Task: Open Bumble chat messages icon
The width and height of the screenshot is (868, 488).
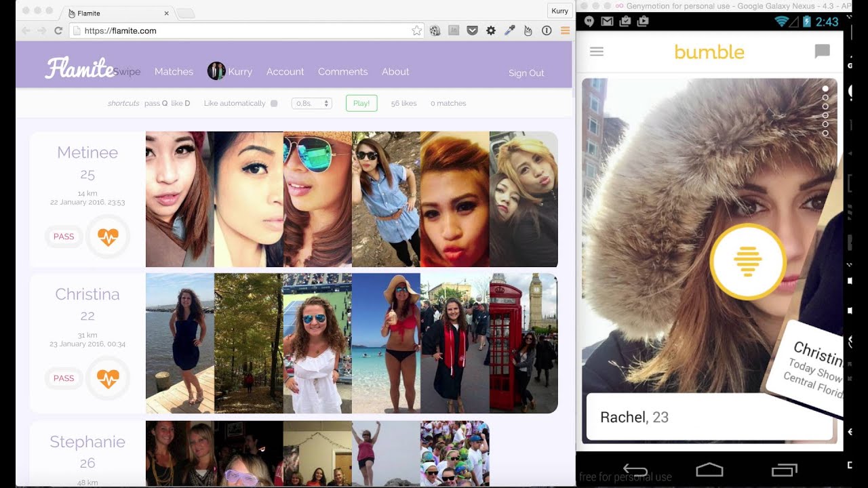Action: coord(822,52)
